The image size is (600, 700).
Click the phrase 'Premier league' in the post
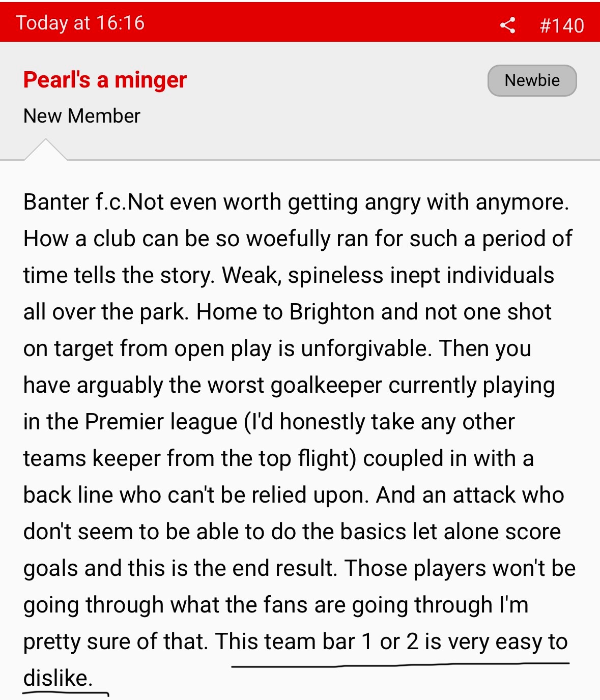click(161, 422)
